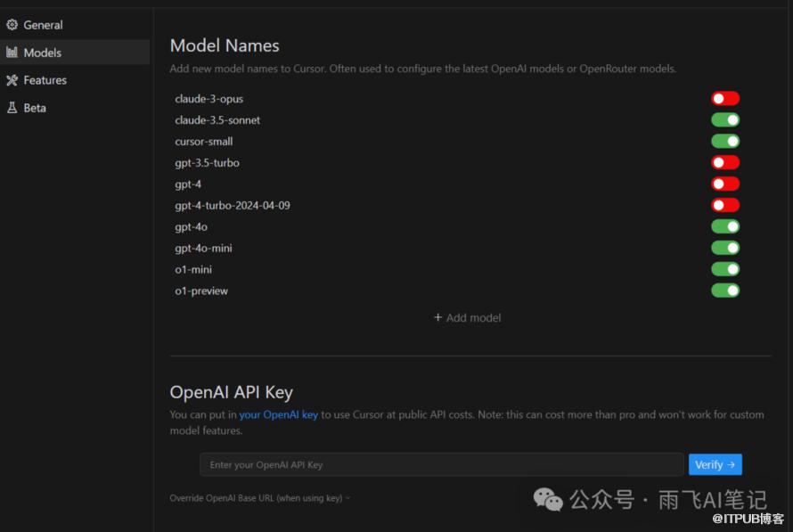
Task: Open the General settings tab
Action: [75, 24]
